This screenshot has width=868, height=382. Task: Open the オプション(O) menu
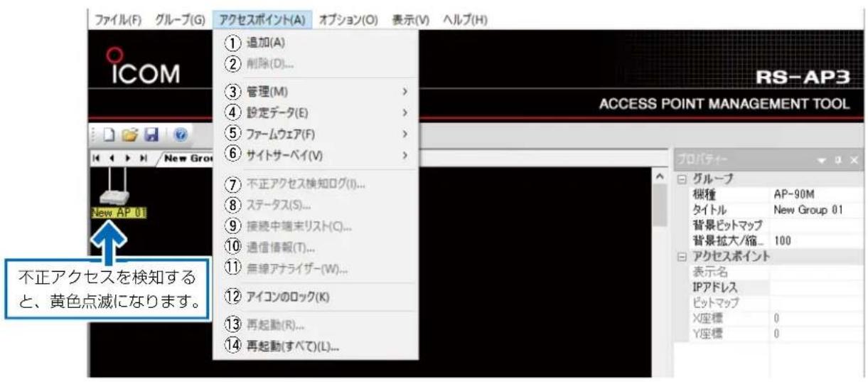[349, 20]
